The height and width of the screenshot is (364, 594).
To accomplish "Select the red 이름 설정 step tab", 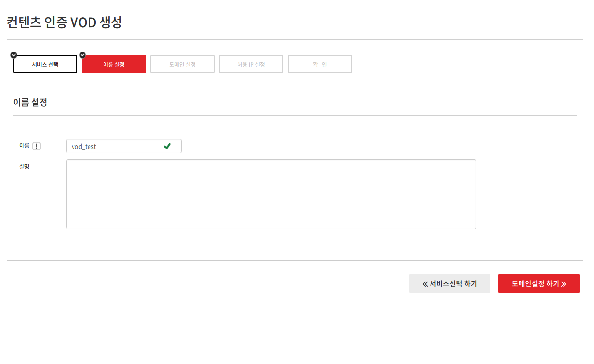I will point(114,64).
